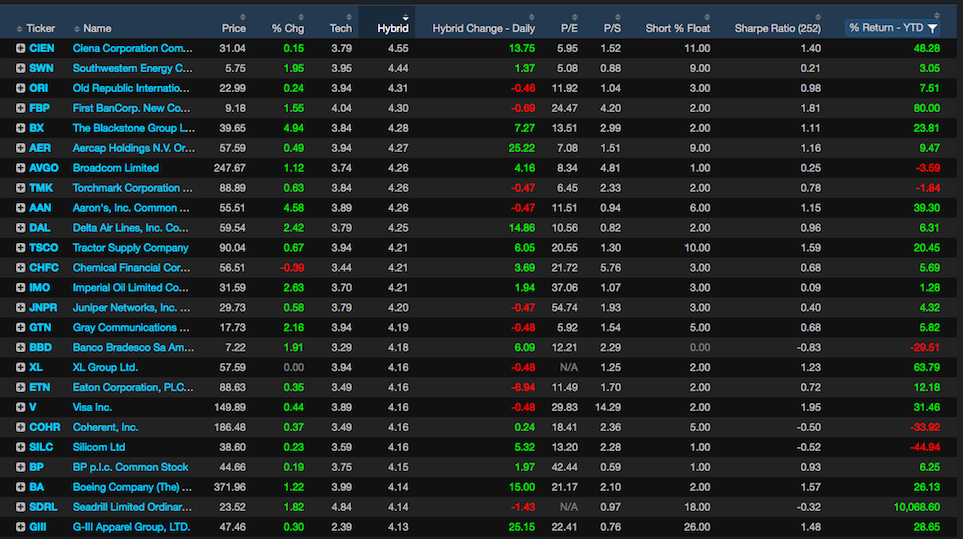963x539 pixels.
Task: Open the CIEN ticker link
Action: coord(41,48)
